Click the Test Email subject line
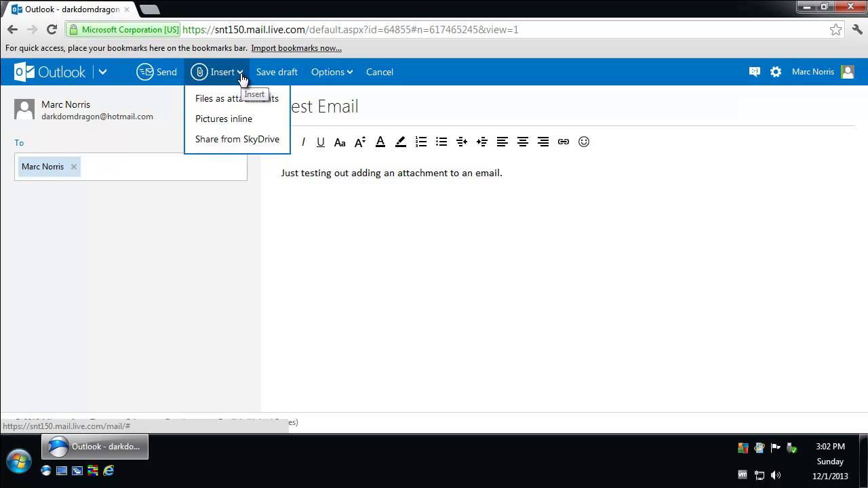Image resolution: width=868 pixels, height=488 pixels. [324, 106]
